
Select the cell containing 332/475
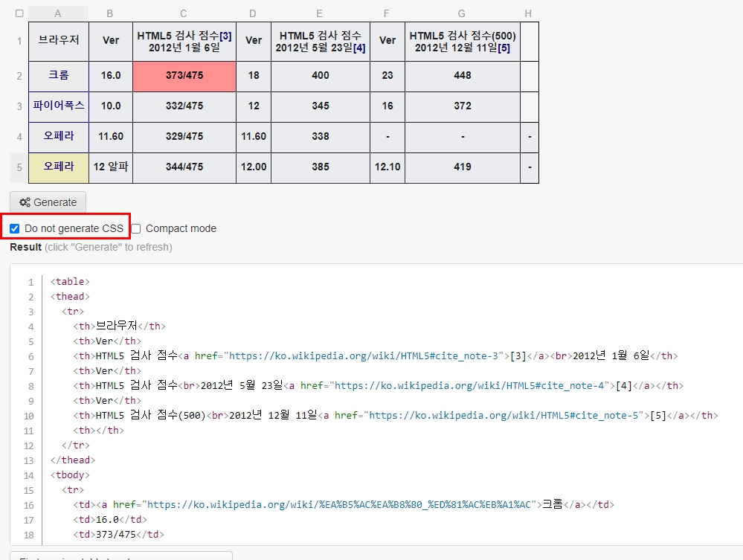[x=184, y=106]
